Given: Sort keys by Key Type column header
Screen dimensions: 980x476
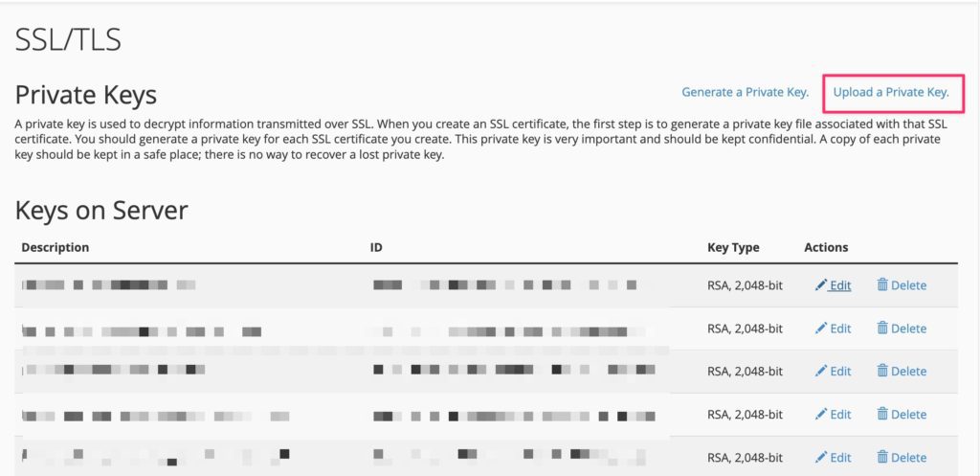Looking at the screenshot, I should [733, 247].
